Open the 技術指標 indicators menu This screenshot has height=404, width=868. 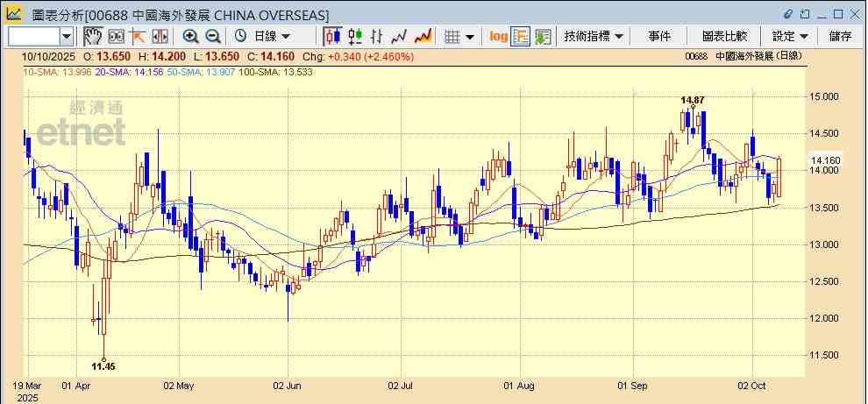click(x=594, y=36)
